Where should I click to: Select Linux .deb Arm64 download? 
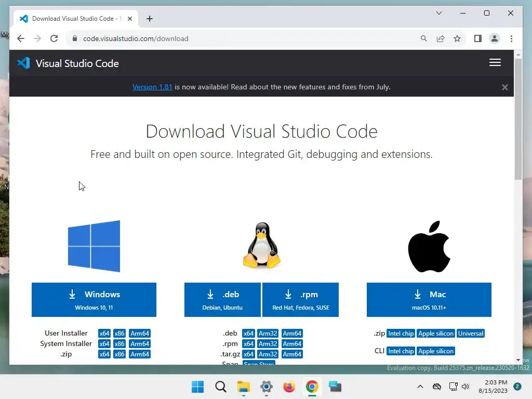292,333
